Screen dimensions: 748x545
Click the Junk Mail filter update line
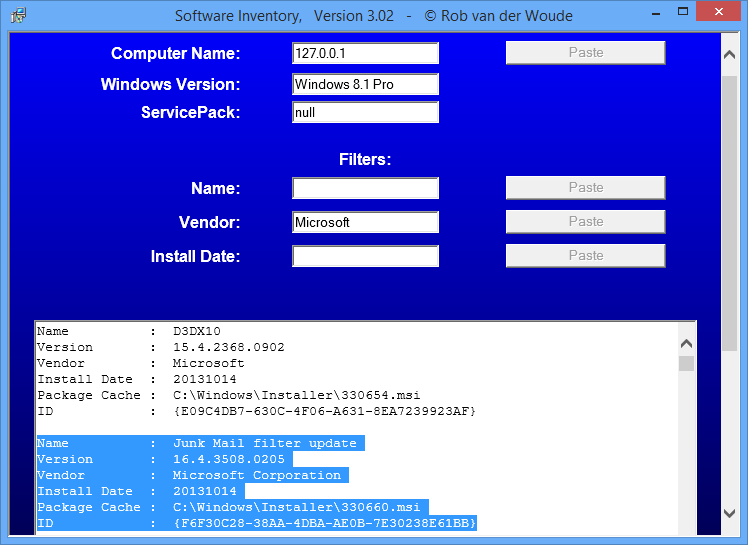click(201, 443)
